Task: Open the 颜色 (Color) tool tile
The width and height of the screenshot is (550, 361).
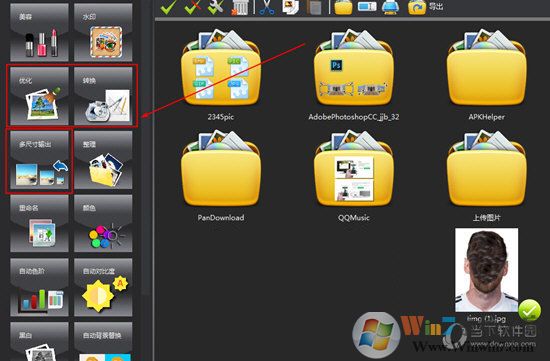Action: [x=103, y=223]
